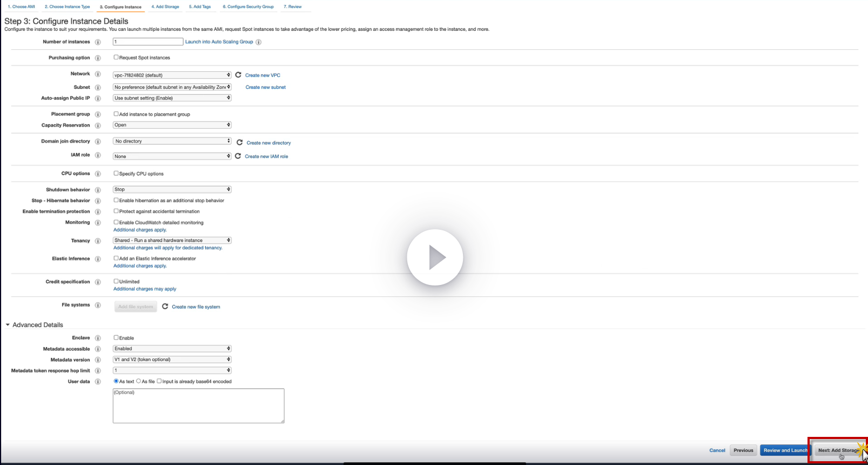Open the Subnet dropdown
The image size is (868, 465).
click(x=172, y=87)
